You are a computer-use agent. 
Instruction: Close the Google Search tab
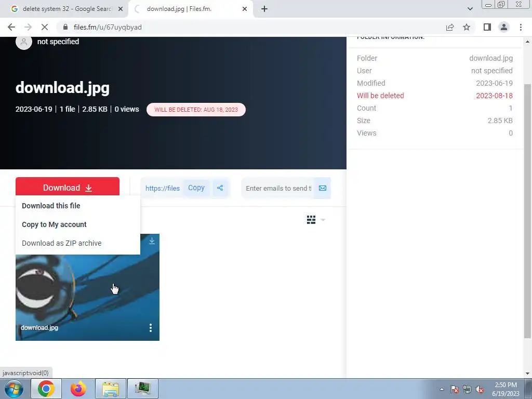point(121,9)
